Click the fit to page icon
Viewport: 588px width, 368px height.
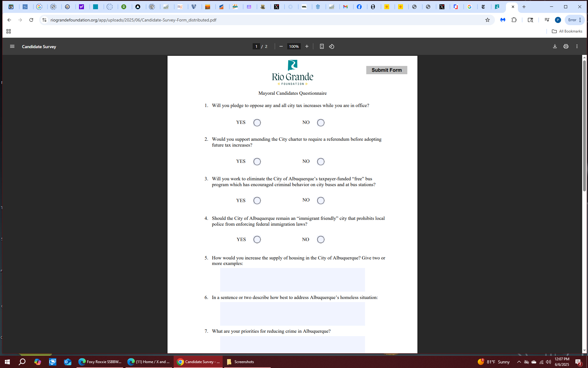(x=322, y=46)
